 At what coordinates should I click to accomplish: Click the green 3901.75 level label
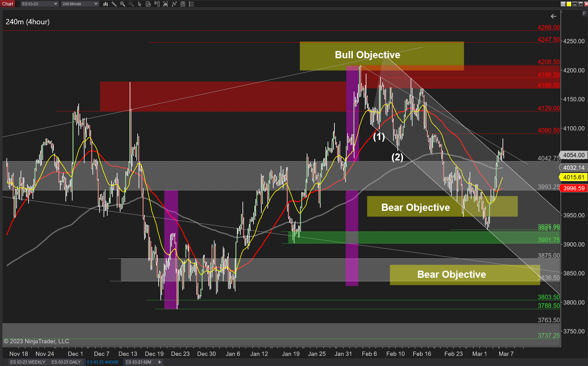click(x=549, y=240)
